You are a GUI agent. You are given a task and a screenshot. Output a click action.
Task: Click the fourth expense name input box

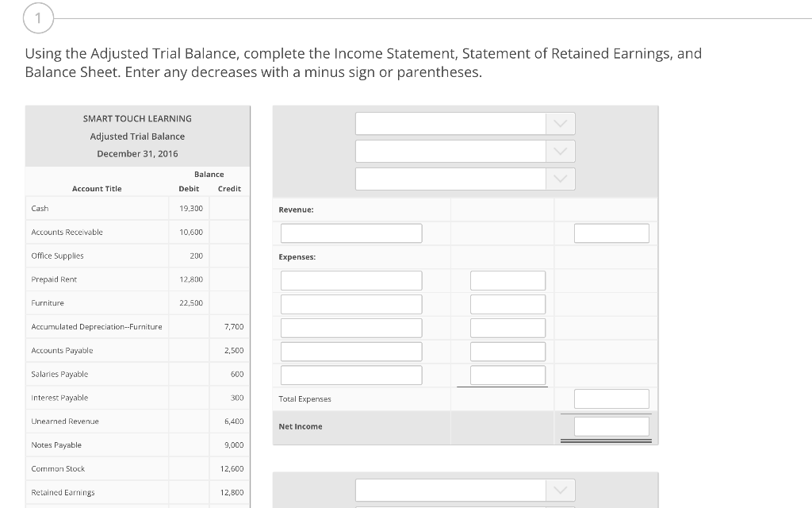350,351
